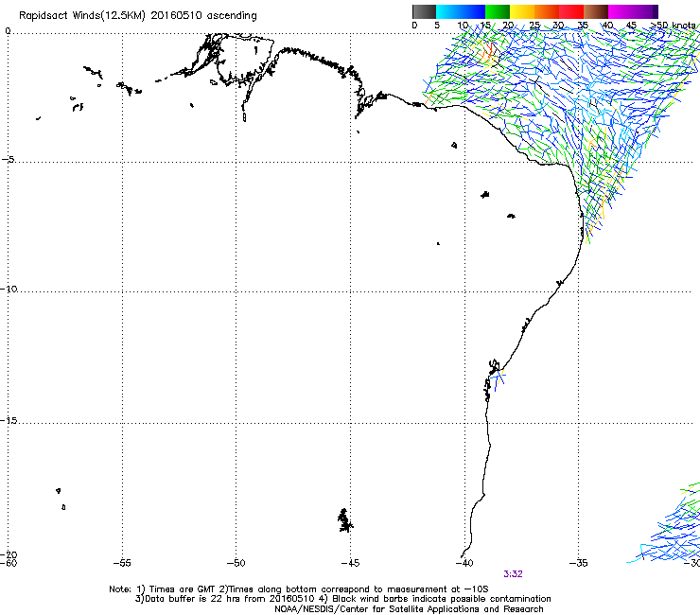Click the '5' label under the color legend
This screenshot has height=615, width=700.
pyautogui.click(x=437, y=26)
